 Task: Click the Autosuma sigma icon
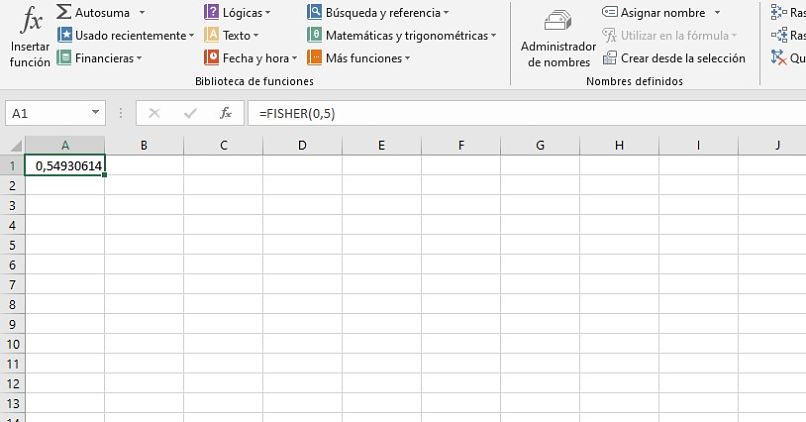tap(64, 12)
